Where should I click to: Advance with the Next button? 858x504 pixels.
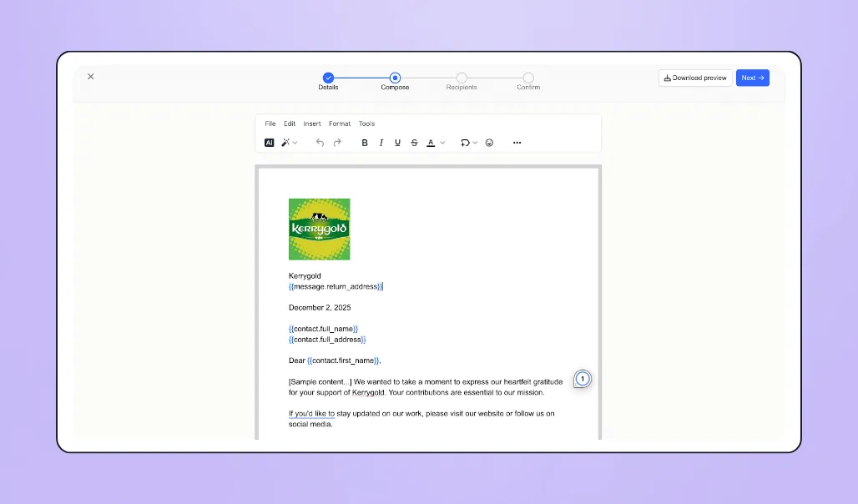click(752, 77)
